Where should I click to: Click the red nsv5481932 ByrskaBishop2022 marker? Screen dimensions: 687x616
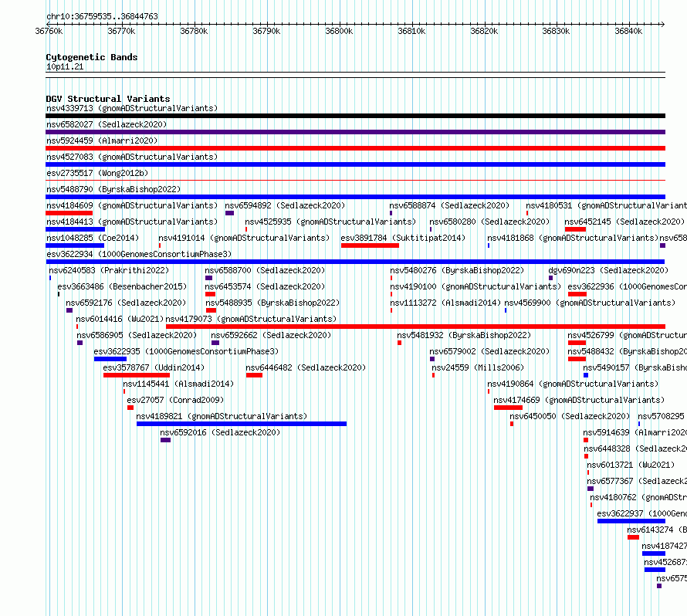coord(400,343)
